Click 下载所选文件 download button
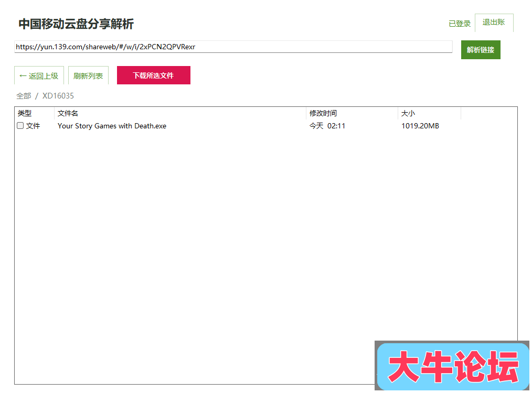The image size is (532, 393). click(153, 75)
